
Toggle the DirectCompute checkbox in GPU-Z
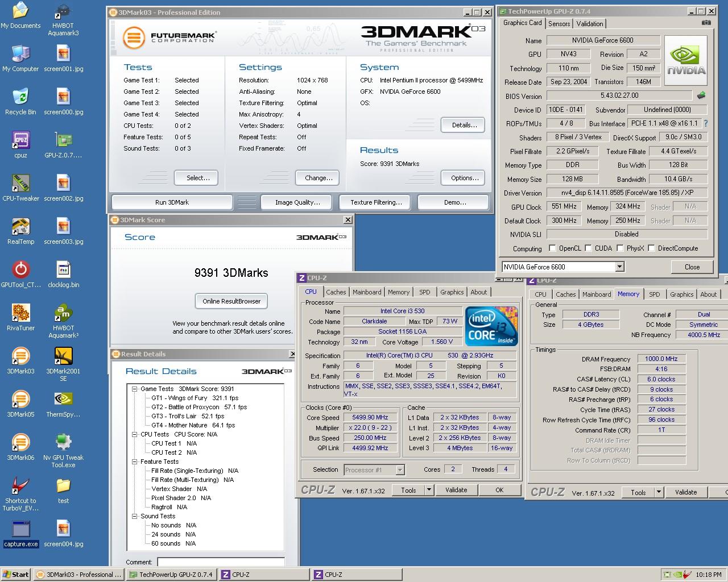tap(651, 248)
